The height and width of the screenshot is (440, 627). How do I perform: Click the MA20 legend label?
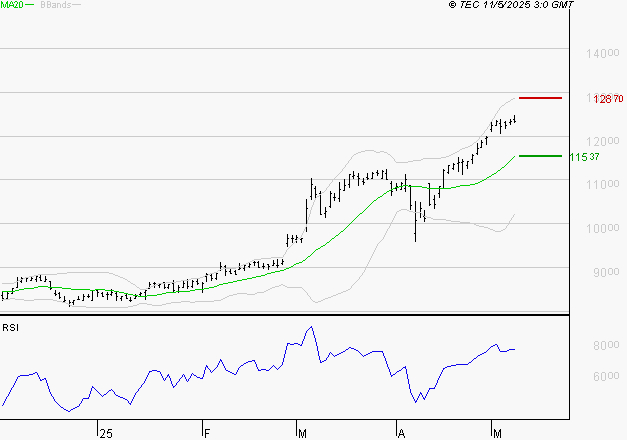tap(11, 6)
